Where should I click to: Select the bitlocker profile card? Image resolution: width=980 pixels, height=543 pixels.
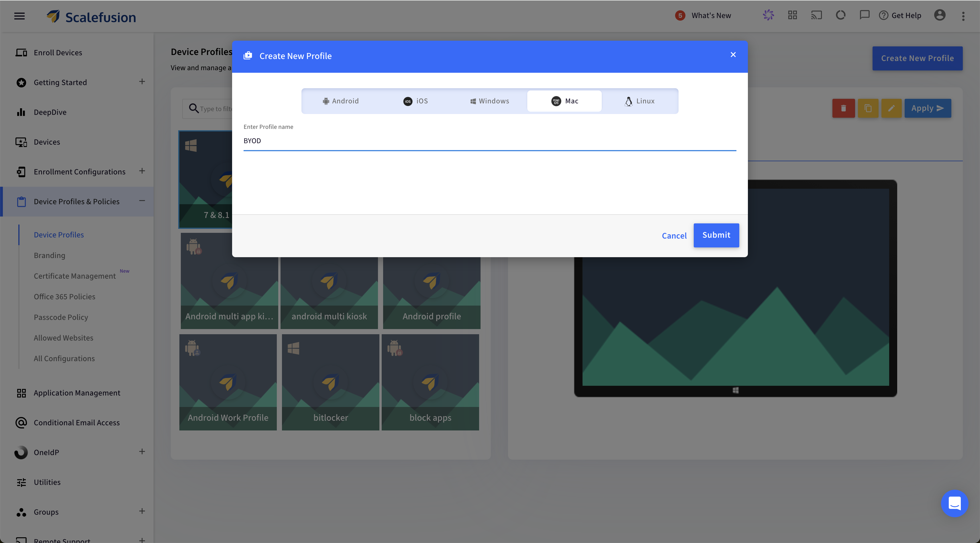pyautogui.click(x=331, y=382)
